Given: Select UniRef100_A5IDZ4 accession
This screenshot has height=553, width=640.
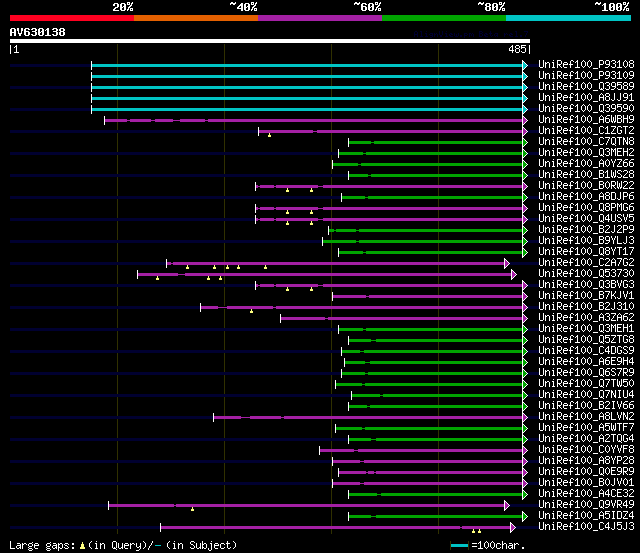Looking at the screenshot, I should pos(586,516).
